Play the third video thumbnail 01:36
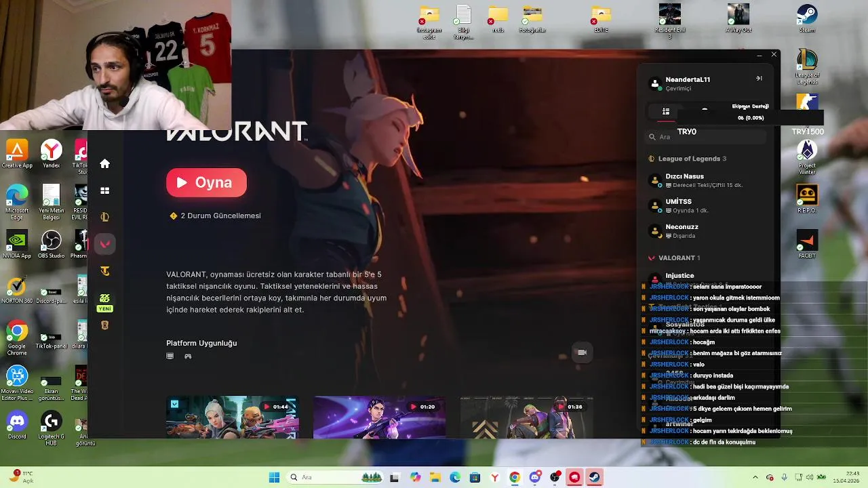 (527, 417)
